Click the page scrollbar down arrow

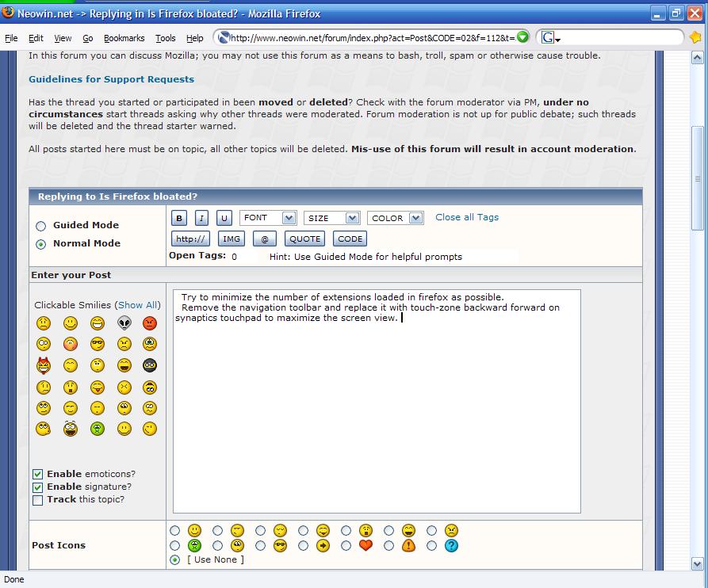[x=697, y=563]
